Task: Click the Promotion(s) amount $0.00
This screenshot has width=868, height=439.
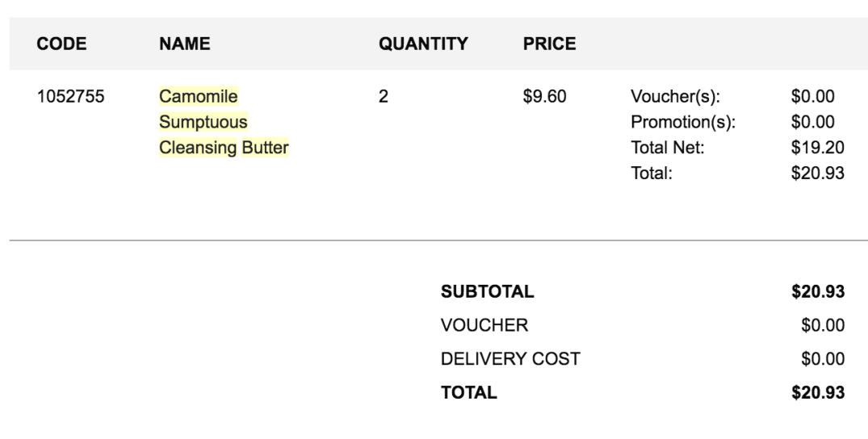Action: click(813, 123)
